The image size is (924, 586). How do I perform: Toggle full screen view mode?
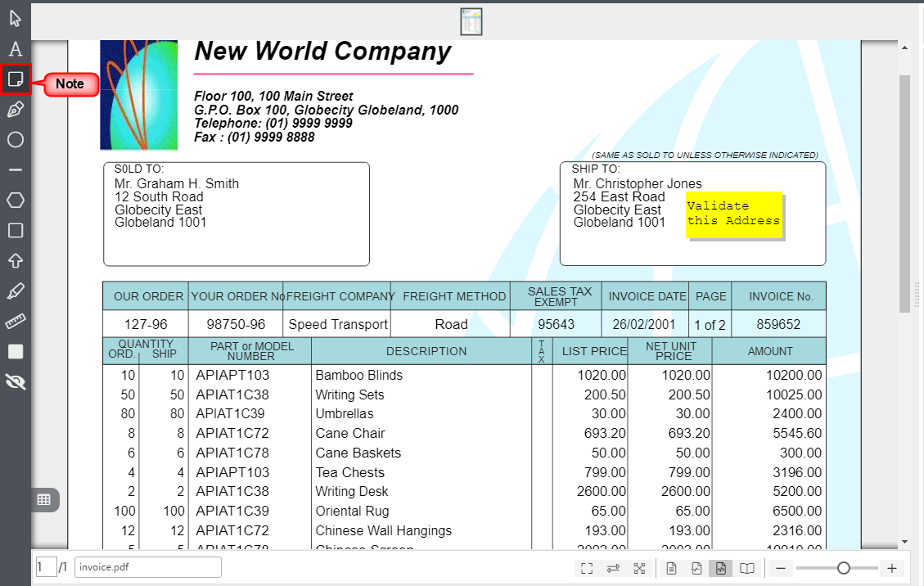587,569
